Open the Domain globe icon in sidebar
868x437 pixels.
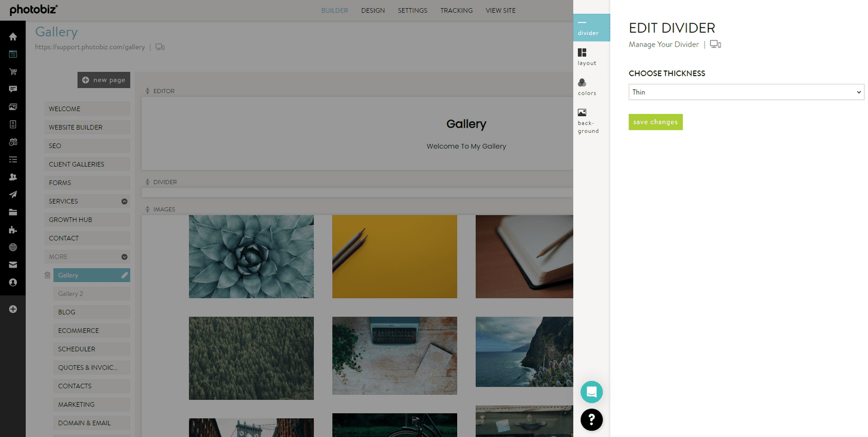[13, 247]
